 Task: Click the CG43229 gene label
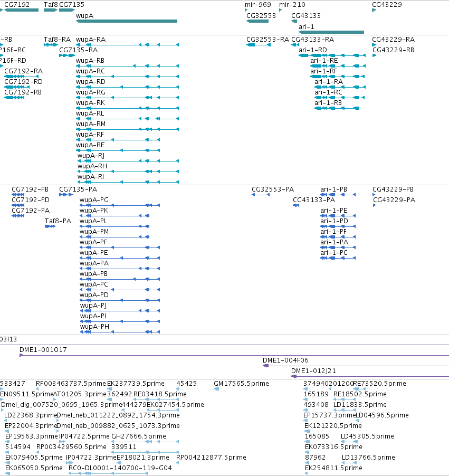point(387,5)
